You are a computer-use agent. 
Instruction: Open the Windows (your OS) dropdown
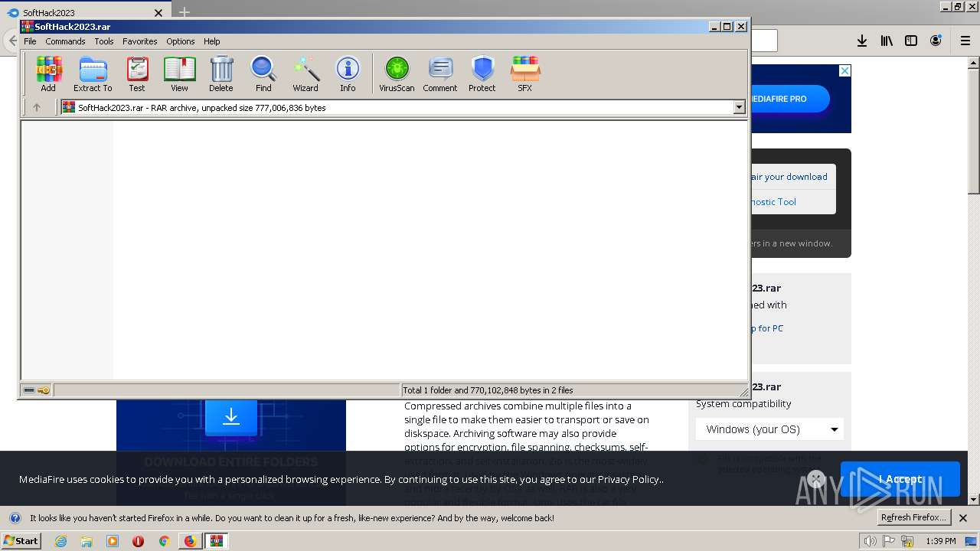(769, 429)
